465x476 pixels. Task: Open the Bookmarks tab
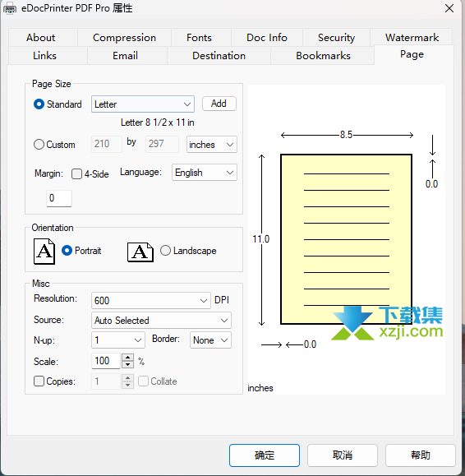point(323,56)
